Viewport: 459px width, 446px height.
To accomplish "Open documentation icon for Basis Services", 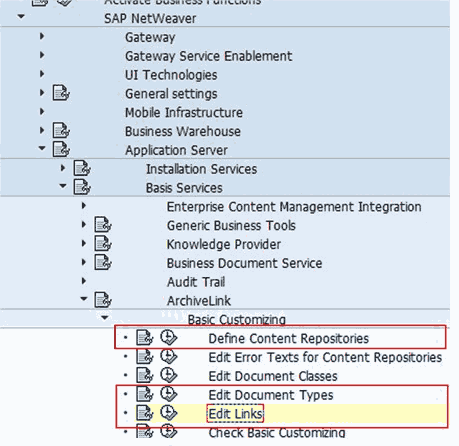I will click(x=82, y=187).
